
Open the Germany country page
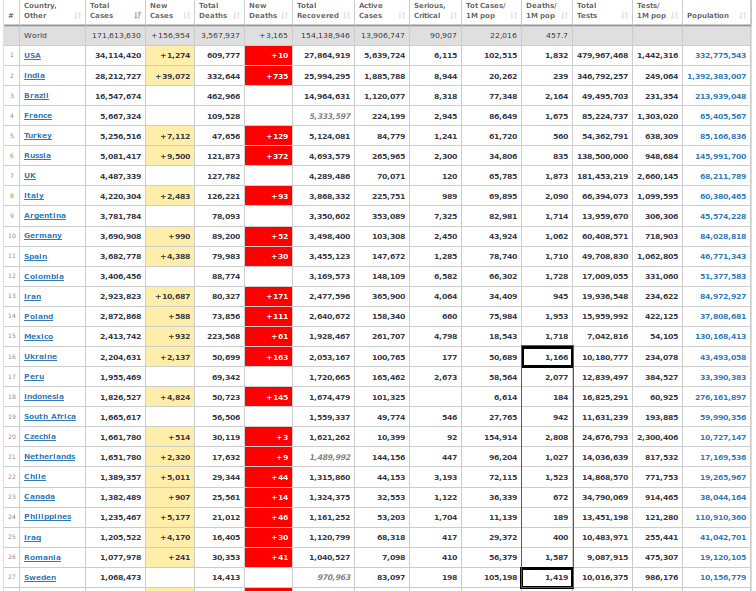coord(43,236)
